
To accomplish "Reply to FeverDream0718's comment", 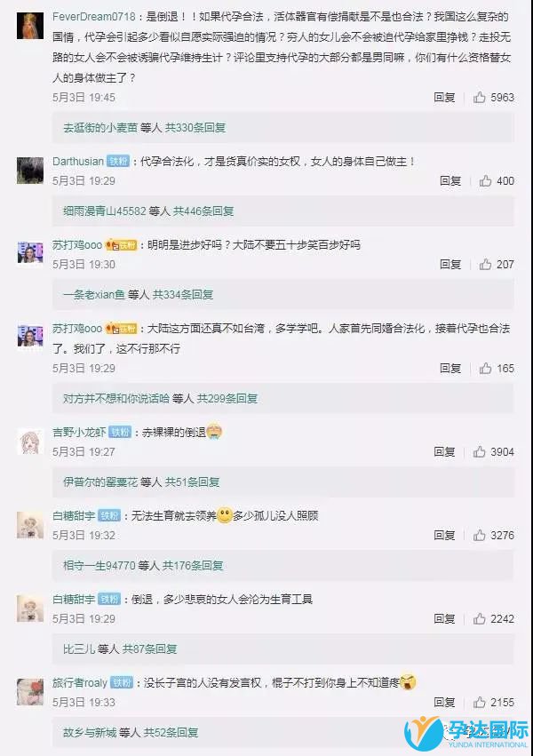I will click(444, 98).
